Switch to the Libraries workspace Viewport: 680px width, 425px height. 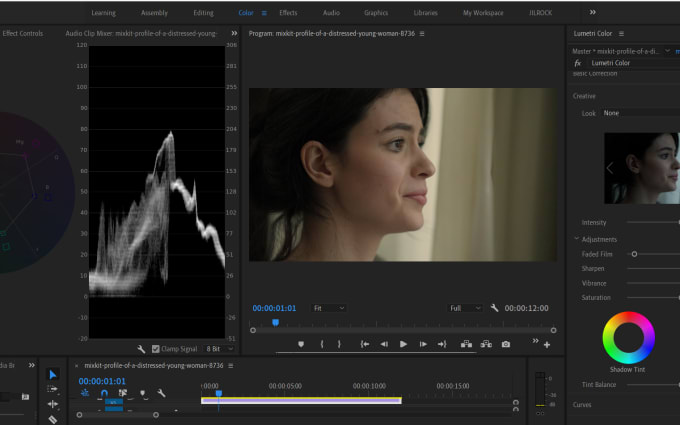pyautogui.click(x=425, y=13)
